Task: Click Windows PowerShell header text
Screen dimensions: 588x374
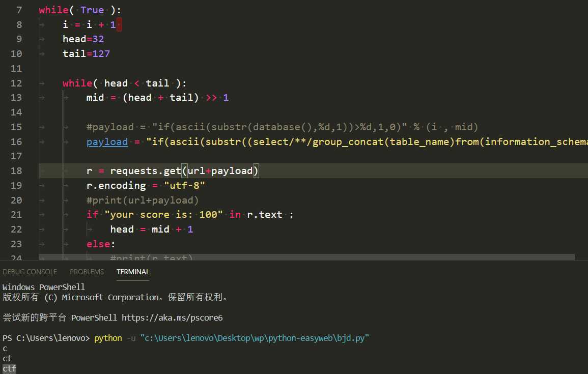Action: [x=43, y=287]
